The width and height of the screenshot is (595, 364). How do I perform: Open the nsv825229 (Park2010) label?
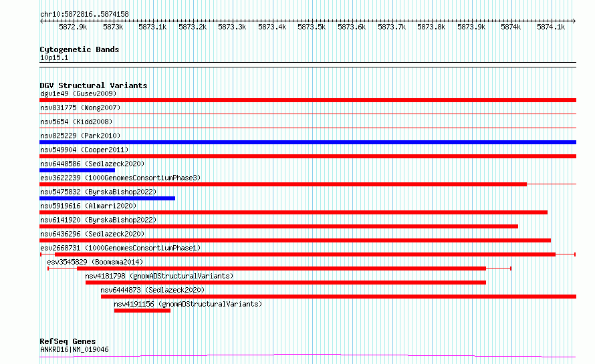[80, 136]
